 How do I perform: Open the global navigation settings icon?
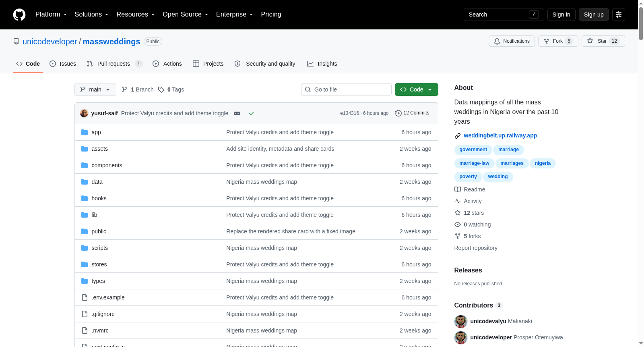point(619,15)
